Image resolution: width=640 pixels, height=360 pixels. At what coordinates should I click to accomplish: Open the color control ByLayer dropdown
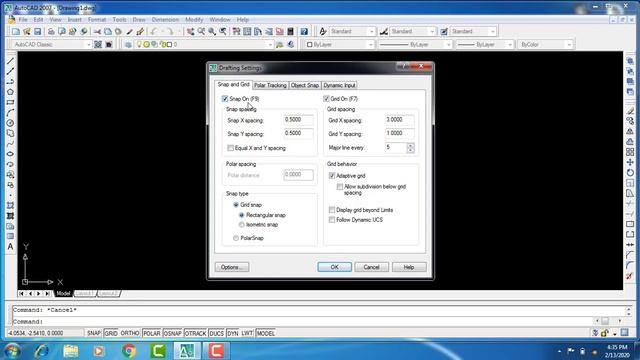(370, 44)
